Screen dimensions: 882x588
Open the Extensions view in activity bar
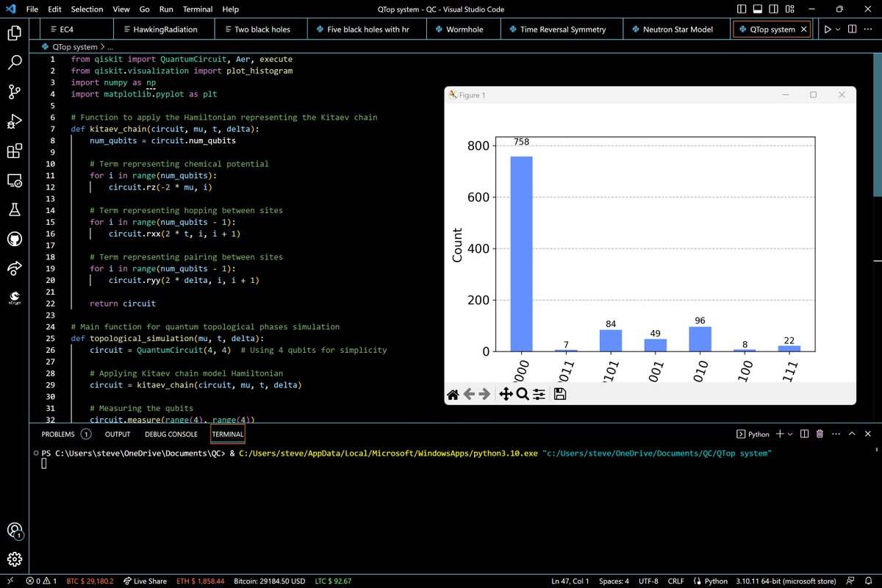pyautogui.click(x=14, y=151)
